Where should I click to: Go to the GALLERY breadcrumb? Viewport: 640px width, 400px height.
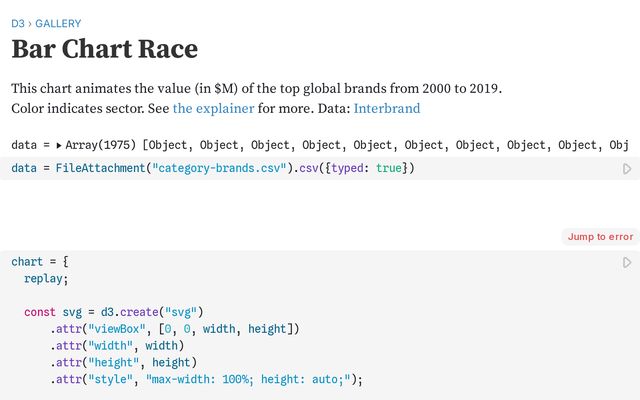[58, 23]
